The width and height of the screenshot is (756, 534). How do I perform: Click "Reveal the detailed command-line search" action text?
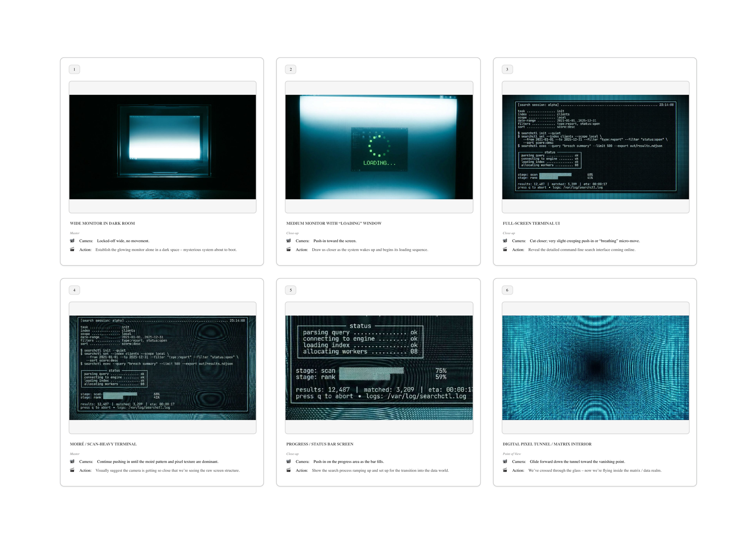[x=582, y=250]
